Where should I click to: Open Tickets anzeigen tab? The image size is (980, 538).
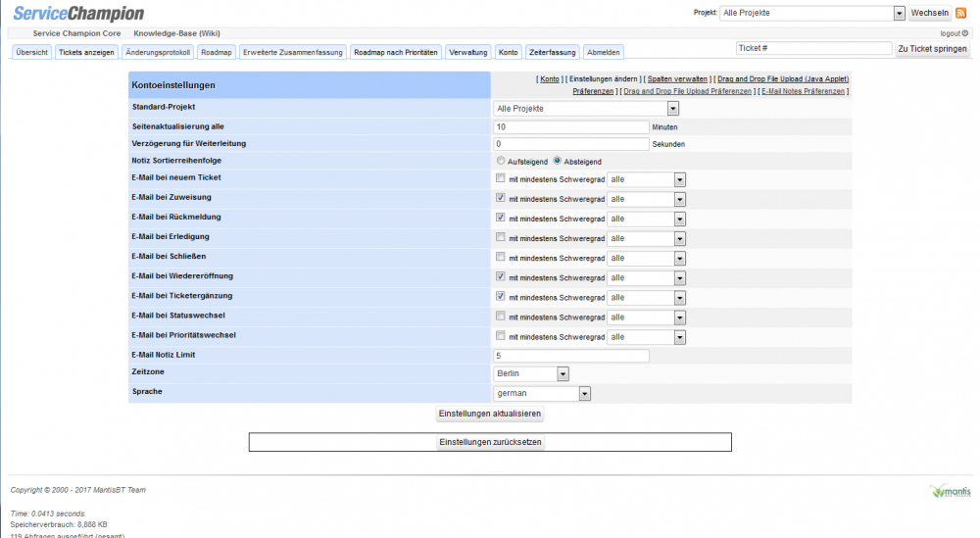point(86,53)
